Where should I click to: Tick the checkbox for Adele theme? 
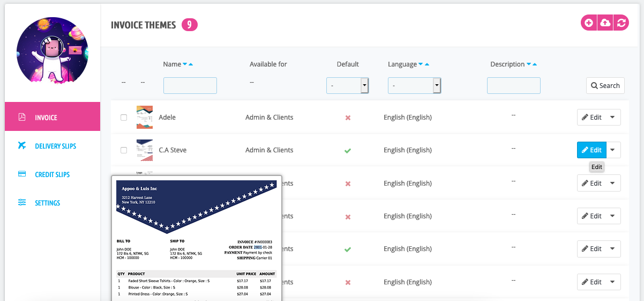[124, 118]
